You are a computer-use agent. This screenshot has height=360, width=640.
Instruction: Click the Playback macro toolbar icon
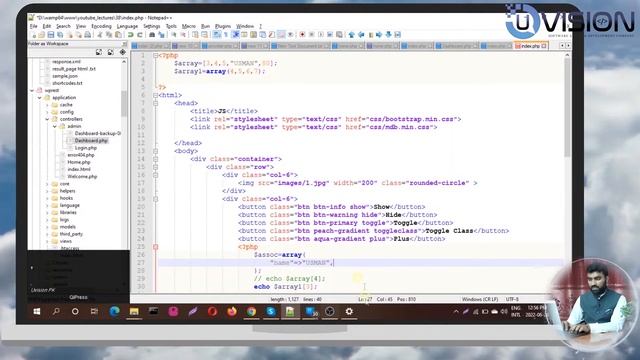pyautogui.click(x=321, y=35)
